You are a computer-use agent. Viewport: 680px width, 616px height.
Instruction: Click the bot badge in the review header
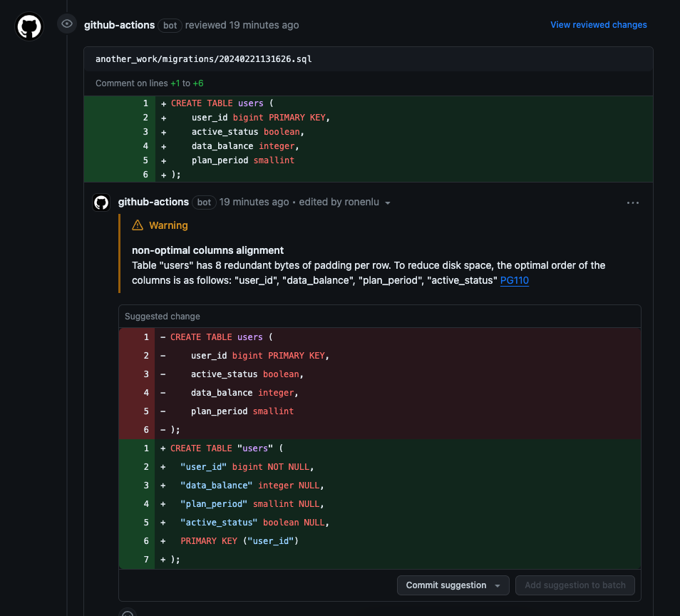click(170, 26)
